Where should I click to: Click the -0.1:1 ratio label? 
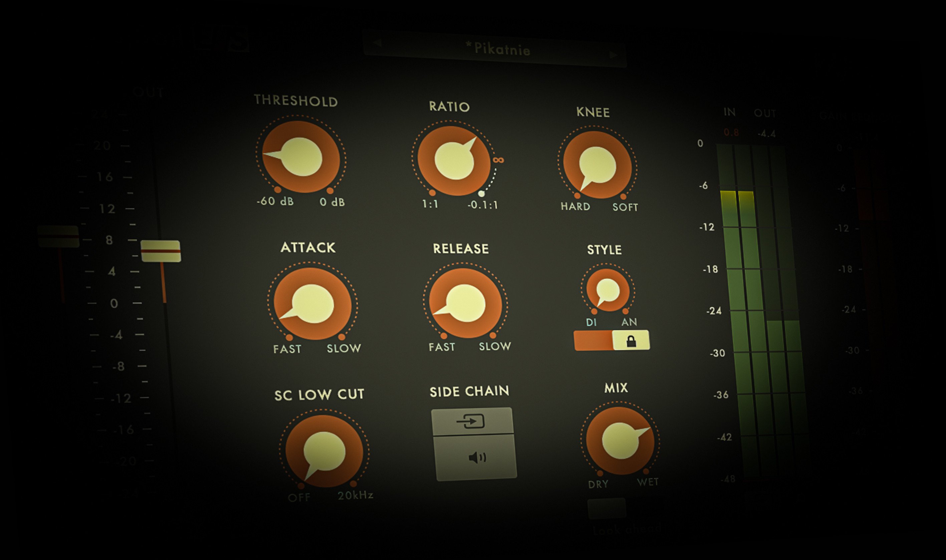click(483, 205)
